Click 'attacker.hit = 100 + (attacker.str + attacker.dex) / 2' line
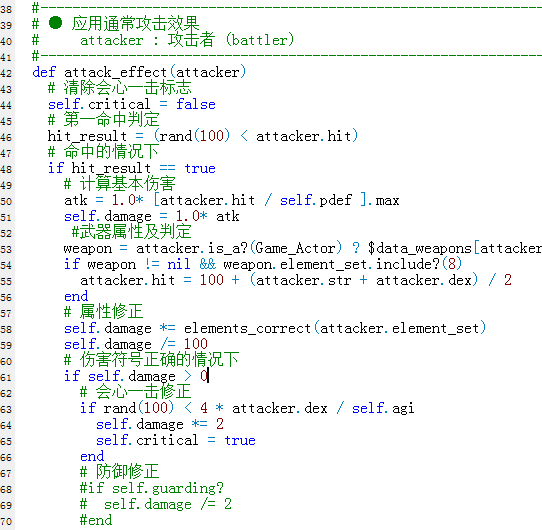The image size is (542, 530). pyautogui.click(x=296, y=280)
